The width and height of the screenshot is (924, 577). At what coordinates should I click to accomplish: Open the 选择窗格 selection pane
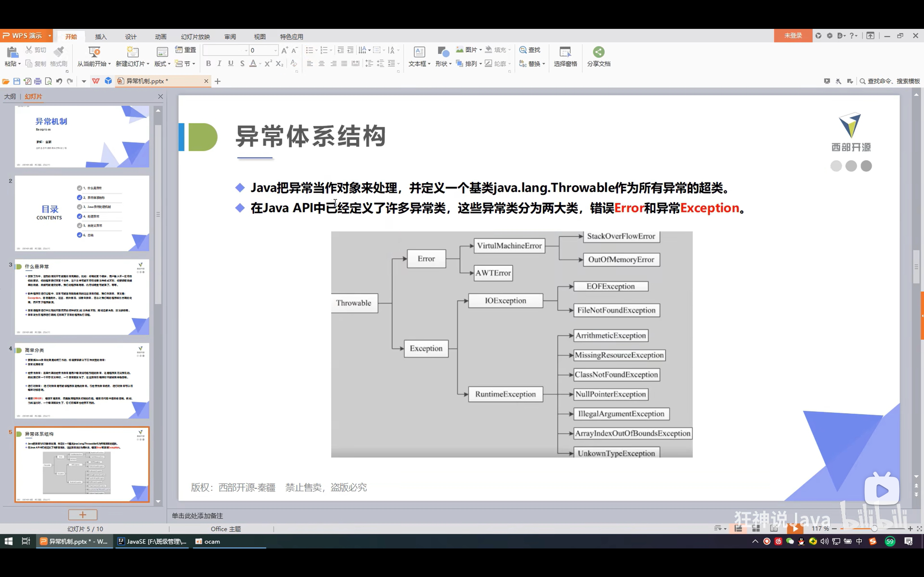click(565, 56)
